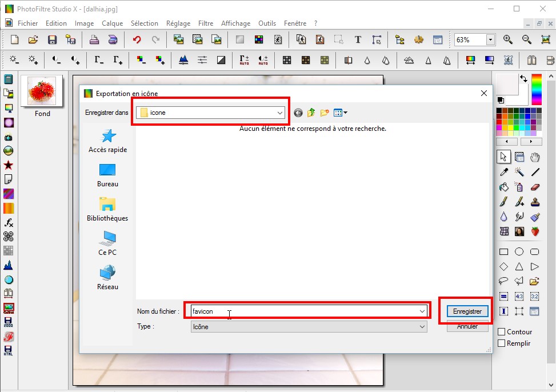The image size is (556, 392).
Task: Click the Zoom in magnifier icon
Action: pyautogui.click(x=508, y=39)
